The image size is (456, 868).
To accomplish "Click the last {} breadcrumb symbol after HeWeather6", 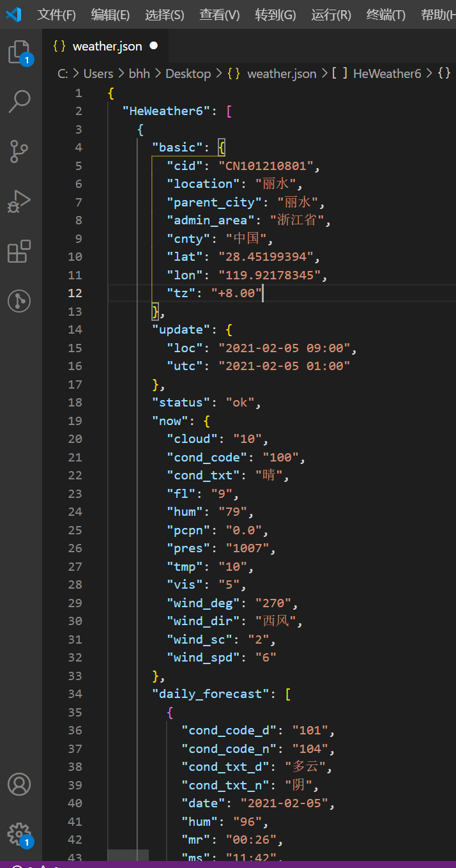I will click(x=444, y=74).
